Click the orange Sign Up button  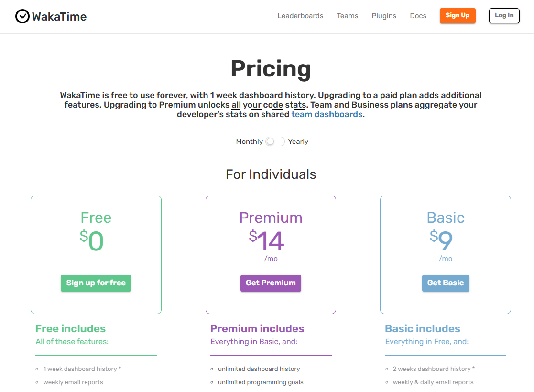coord(457,16)
